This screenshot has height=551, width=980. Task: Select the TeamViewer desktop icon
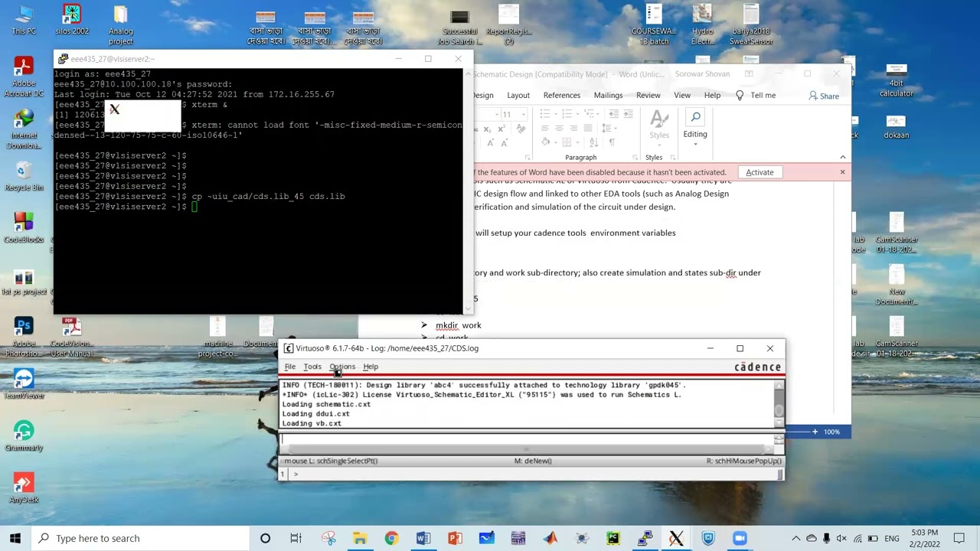(x=24, y=383)
